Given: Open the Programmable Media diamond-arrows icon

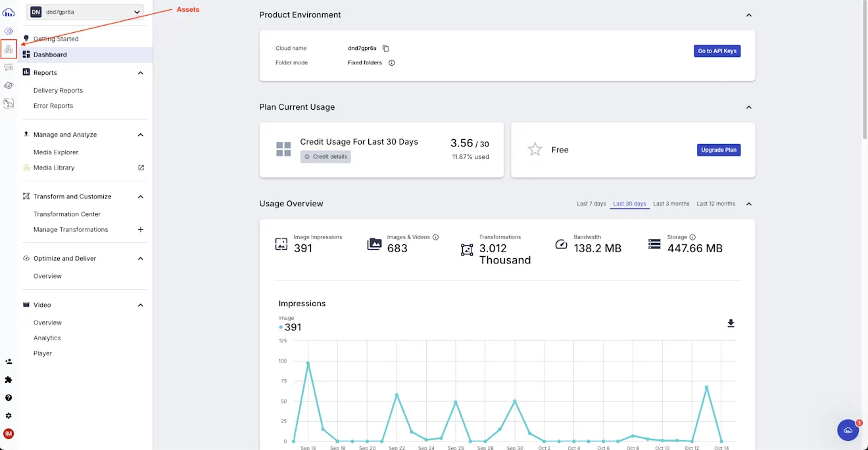Looking at the screenshot, I should click(9, 31).
